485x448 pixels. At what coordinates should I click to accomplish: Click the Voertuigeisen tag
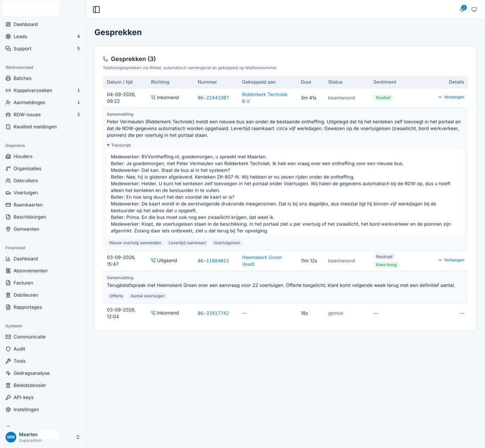point(227,243)
